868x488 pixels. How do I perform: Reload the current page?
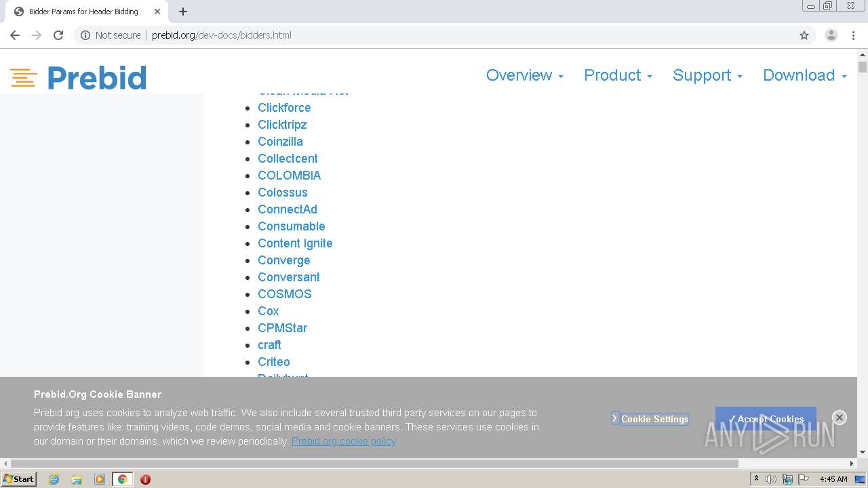58,35
